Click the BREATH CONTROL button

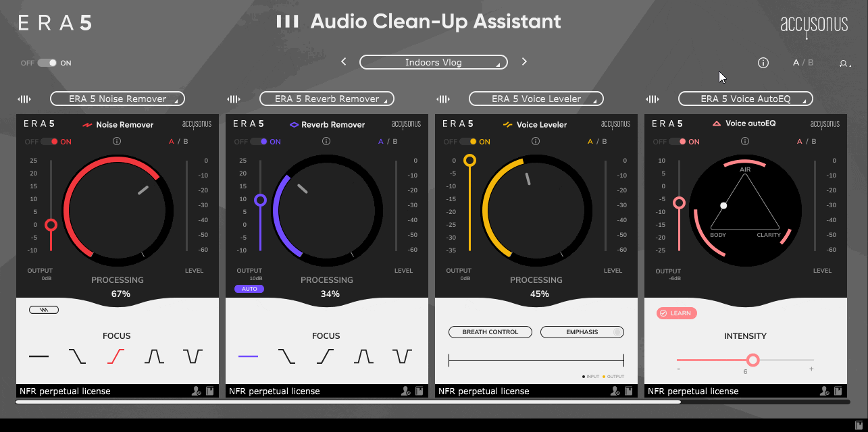click(x=490, y=332)
